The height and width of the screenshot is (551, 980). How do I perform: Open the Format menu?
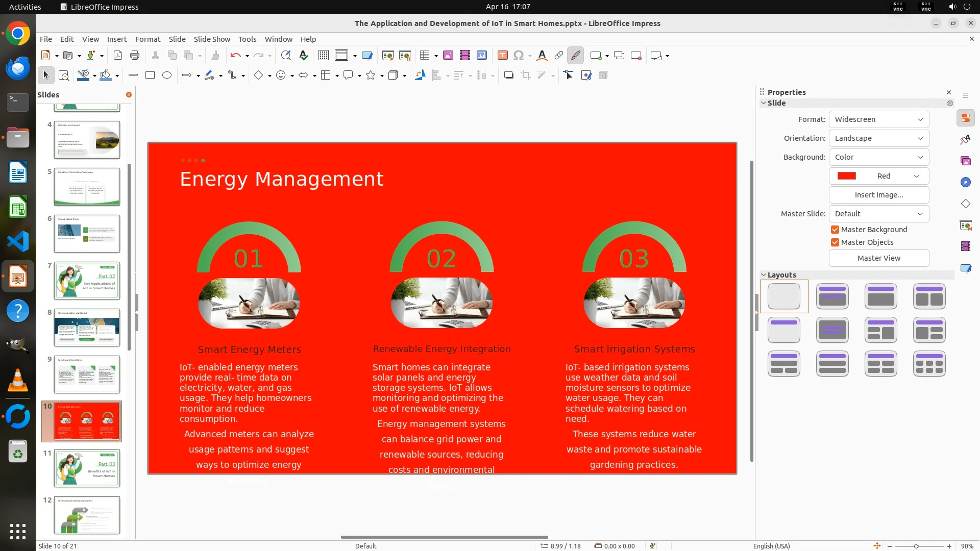(x=148, y=39)
